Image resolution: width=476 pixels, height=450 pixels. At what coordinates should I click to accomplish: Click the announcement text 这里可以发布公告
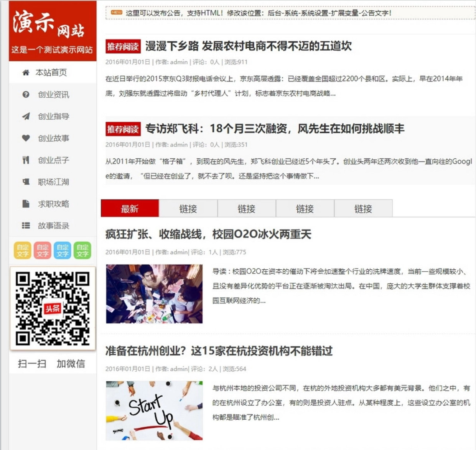pyautogui.click(x=259, y=13)
